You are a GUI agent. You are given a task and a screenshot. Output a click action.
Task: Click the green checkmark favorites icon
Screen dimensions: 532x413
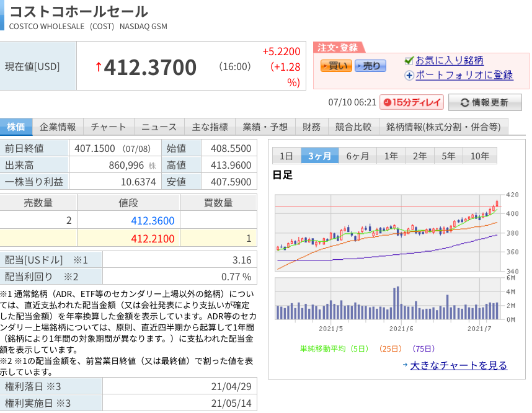click(x=409, y=61)
